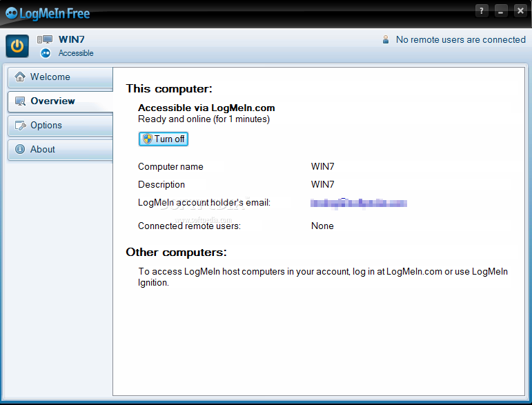The image size is (532, 405).
Task: Click the LogMeIn Free logo
Action: 48,14
